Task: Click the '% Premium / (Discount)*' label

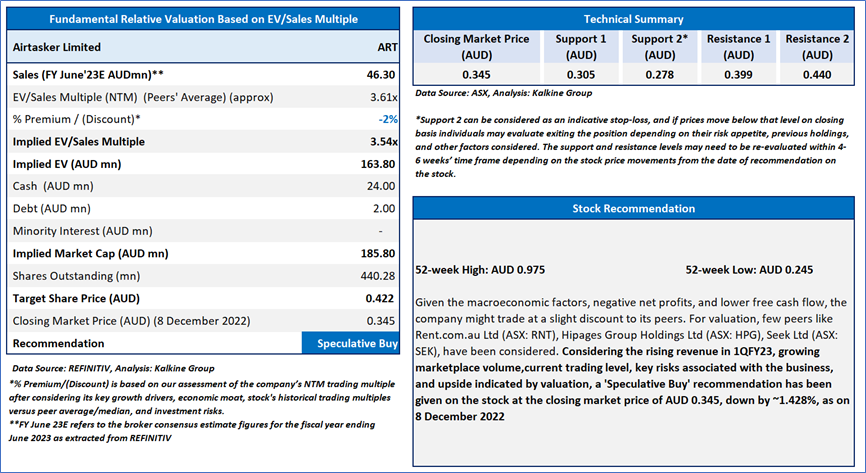Action: (76, 119)
